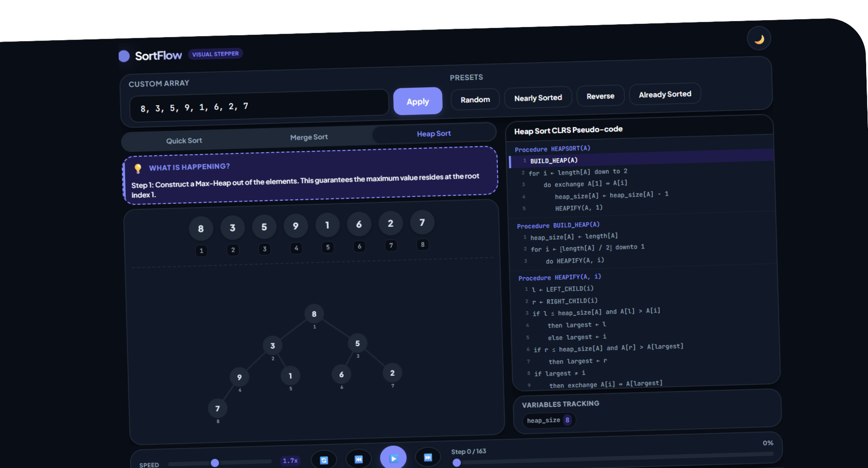Screen dimensions: 868x468
Task: Click array element 8 at index 1
Action: (x=201, y=229)
